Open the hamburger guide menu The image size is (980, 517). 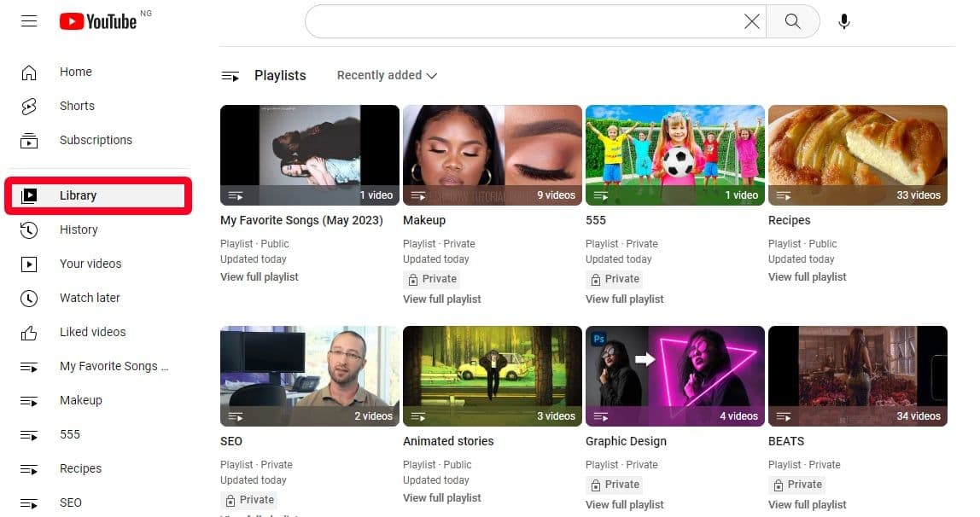[29, 21]
